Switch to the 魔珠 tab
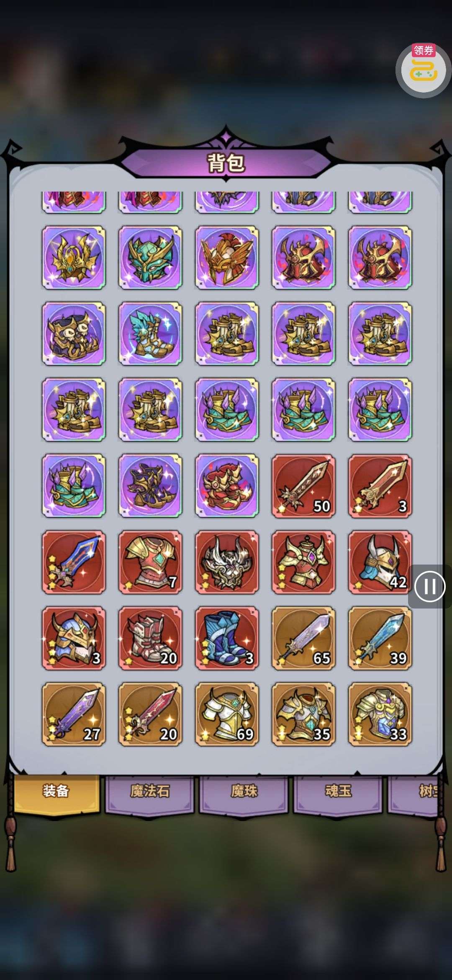The height and width of the screenshot is (980, 452). click(x=244, y=792)
